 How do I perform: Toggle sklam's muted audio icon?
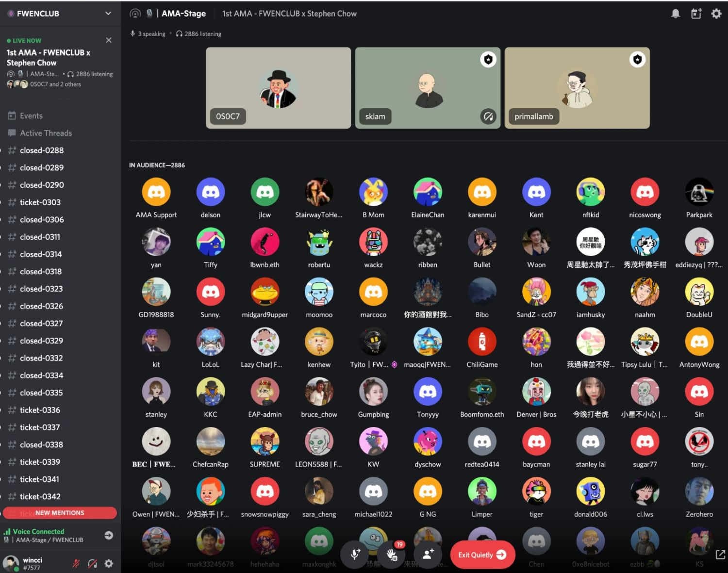click(488, 116)
